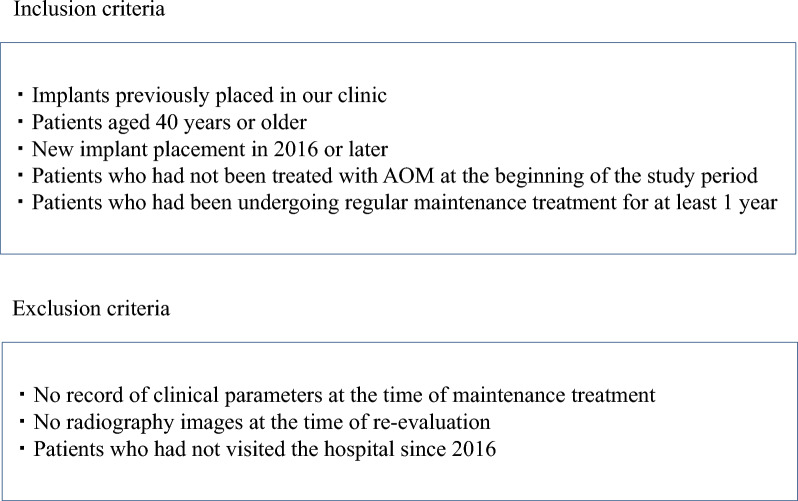Click the bullet before 'Implants previously placed'
The width and height of the screenshot is (798, 501).
coord(20,95)
